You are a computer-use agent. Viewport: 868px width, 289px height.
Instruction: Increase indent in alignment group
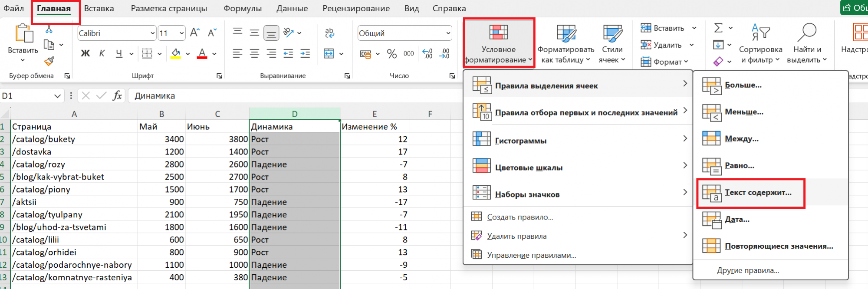[x=305, y=54]
